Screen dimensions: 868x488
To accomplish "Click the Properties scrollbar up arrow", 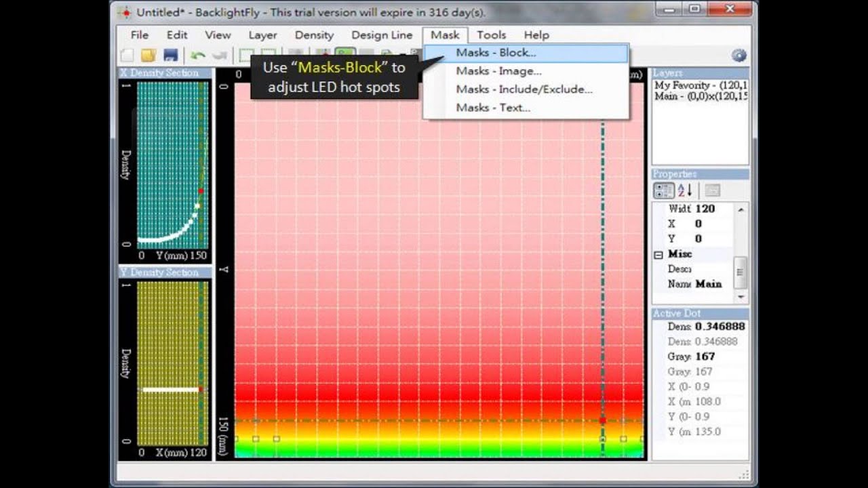I will pyautogui.click(x=741, y=209).
